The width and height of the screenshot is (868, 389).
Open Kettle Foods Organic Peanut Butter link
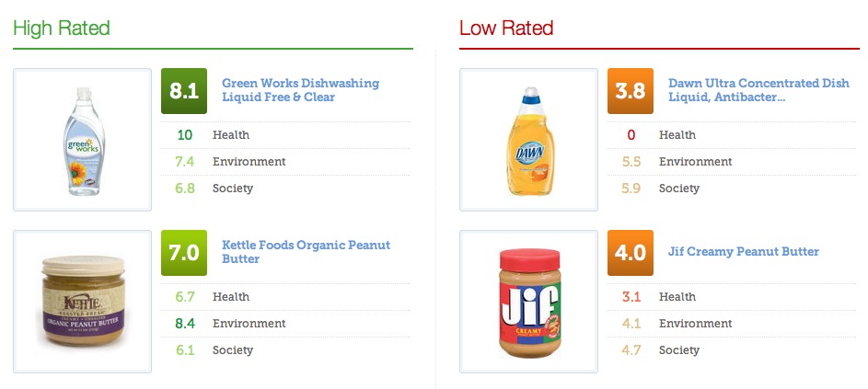pos(307,252)
